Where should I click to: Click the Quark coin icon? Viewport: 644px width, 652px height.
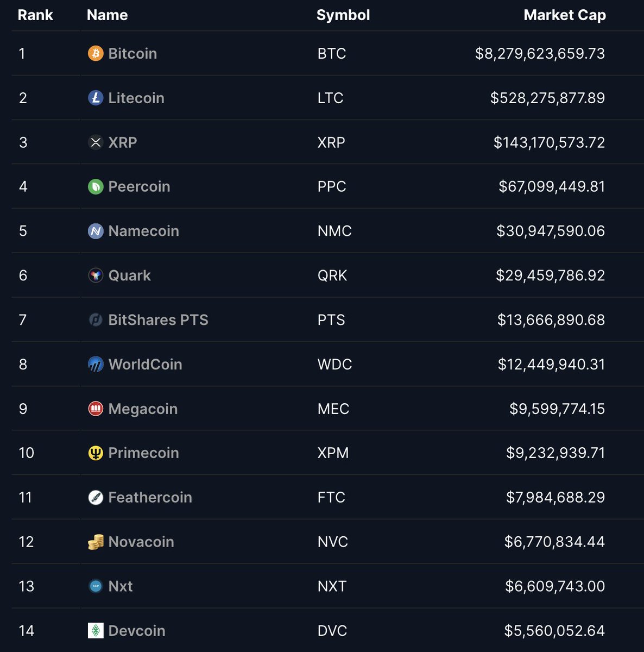(x=96, y=275)
